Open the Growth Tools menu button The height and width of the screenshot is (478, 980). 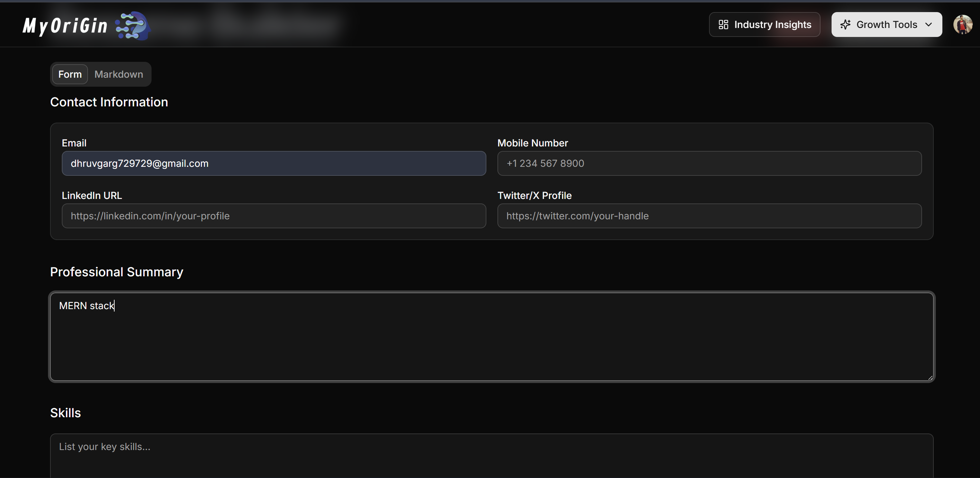(886, 25)
